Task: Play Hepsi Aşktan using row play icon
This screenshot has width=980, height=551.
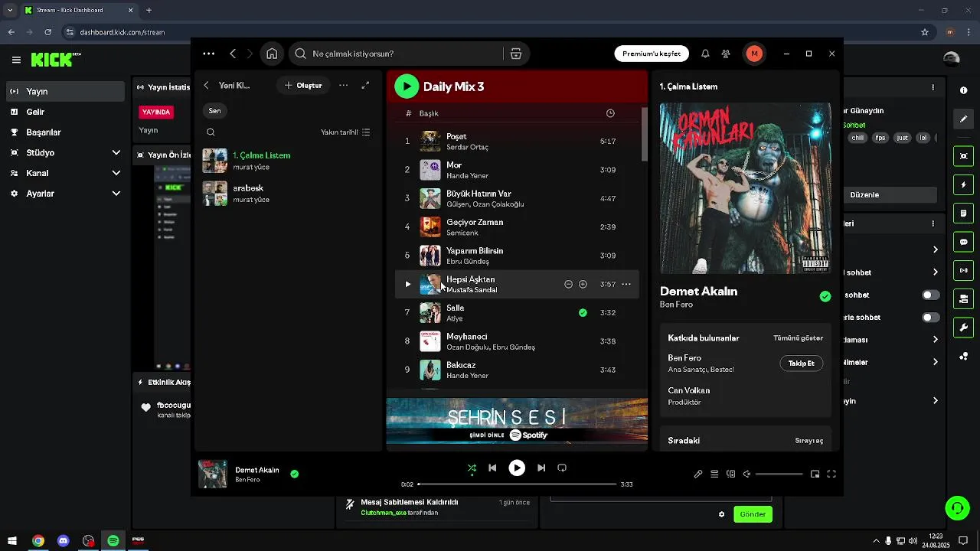Action: [407, 284]
